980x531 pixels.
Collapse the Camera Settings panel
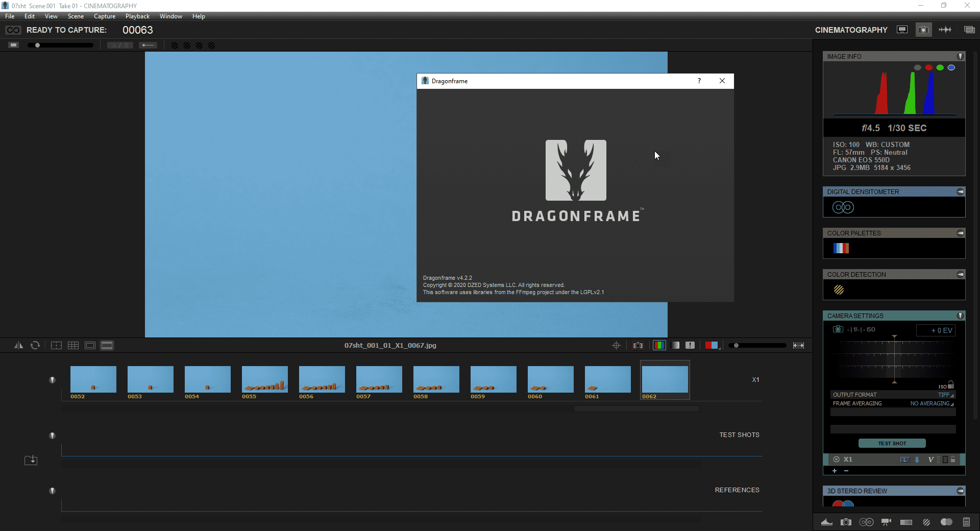(960, 316)
